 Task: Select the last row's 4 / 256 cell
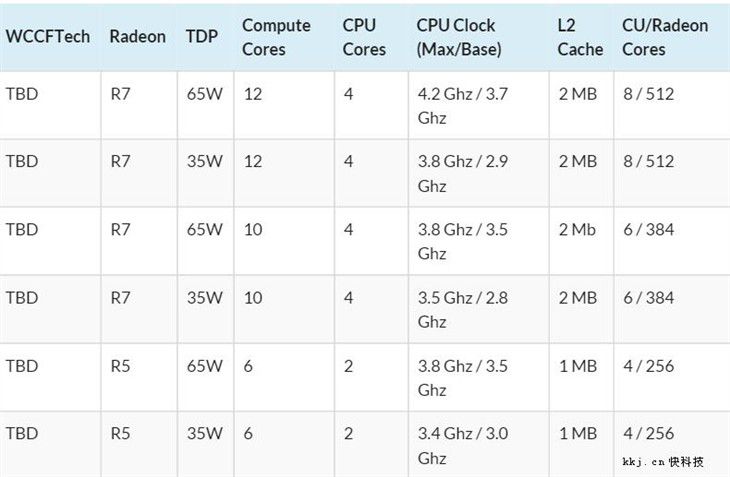pyautogui.click(x=649, y=433)
